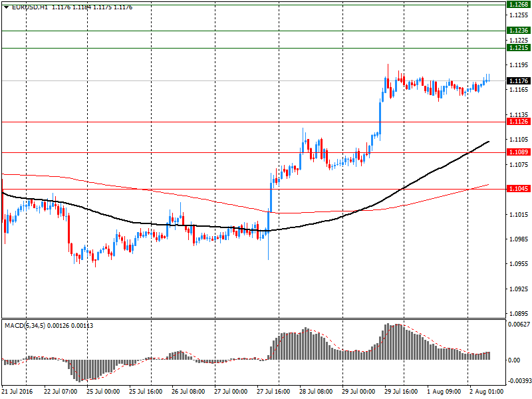Select the red 1.1089 support level label
This screenshot has height=399, width=532.
click(x=519, y=152)
